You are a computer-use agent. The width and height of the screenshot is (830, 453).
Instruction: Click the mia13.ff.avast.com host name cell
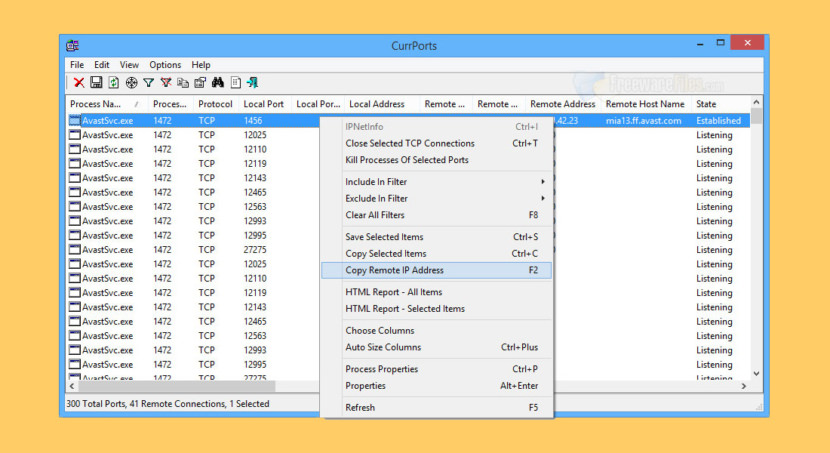click(x=643, y=121)
